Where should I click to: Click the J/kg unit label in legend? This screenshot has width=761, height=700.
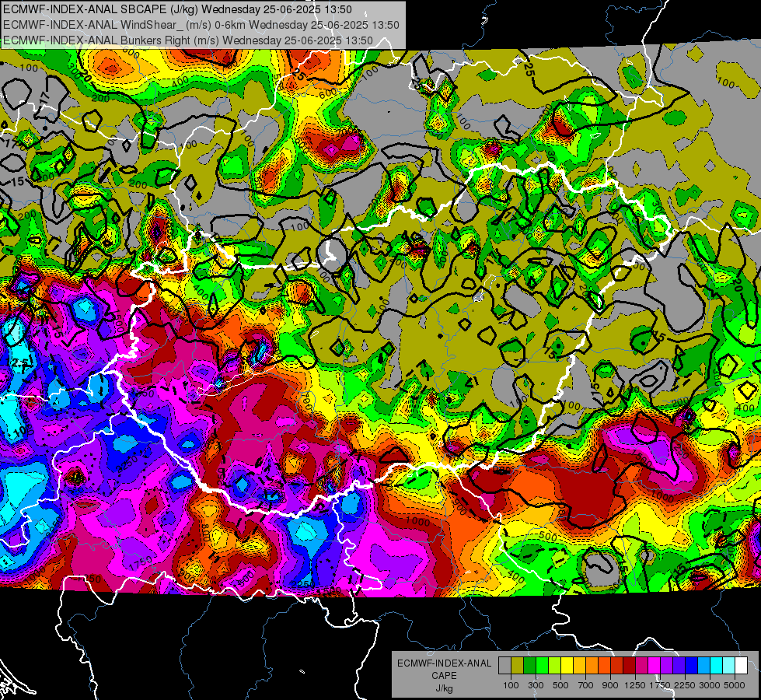pyautogui.click(x=445, y=689)
